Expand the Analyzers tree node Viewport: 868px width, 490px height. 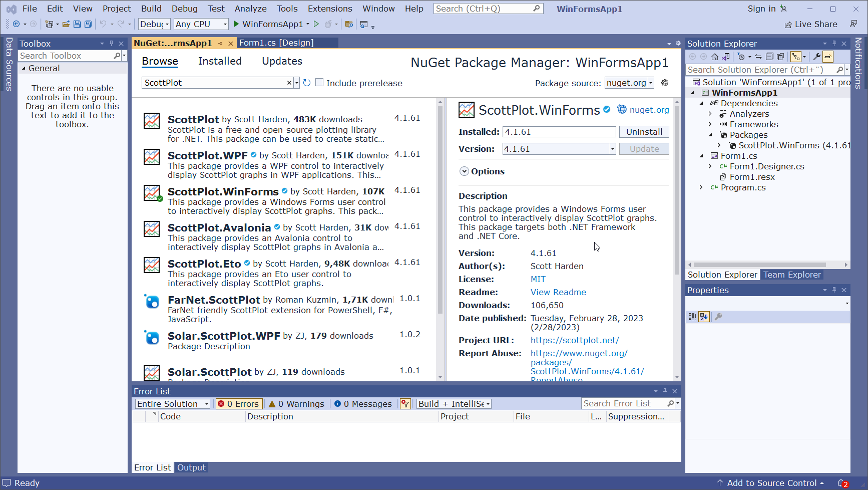tap(710, 114)
